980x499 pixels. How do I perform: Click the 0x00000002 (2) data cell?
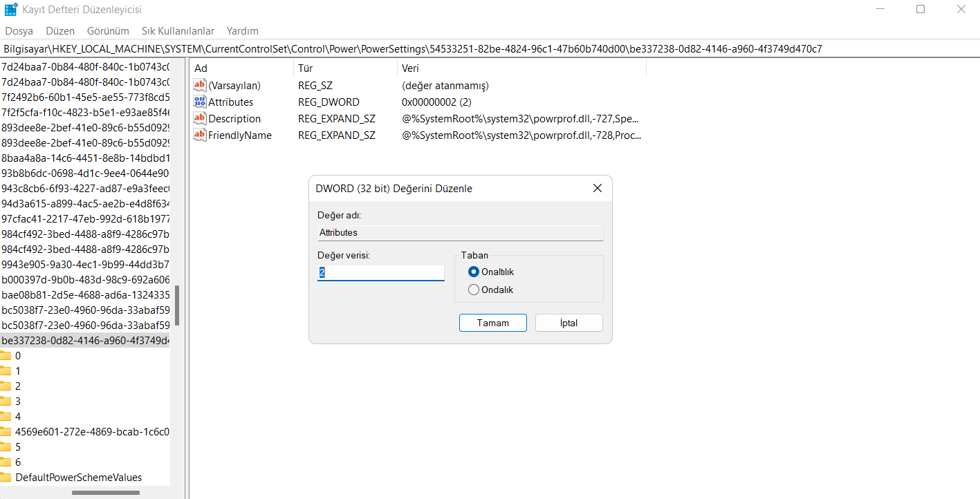coord(436,102)
